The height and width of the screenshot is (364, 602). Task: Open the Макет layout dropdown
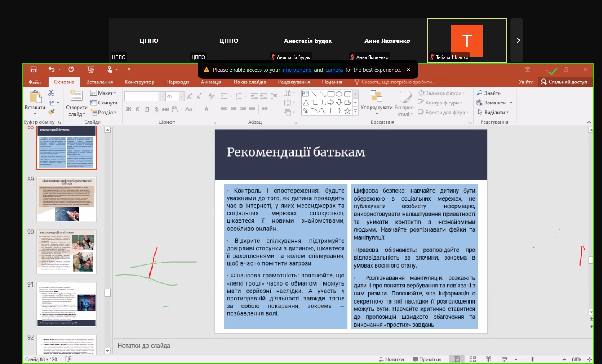click(103, 93)
